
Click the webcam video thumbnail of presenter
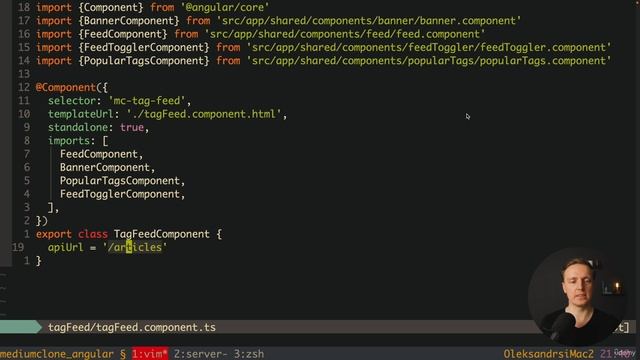point(577,297)
